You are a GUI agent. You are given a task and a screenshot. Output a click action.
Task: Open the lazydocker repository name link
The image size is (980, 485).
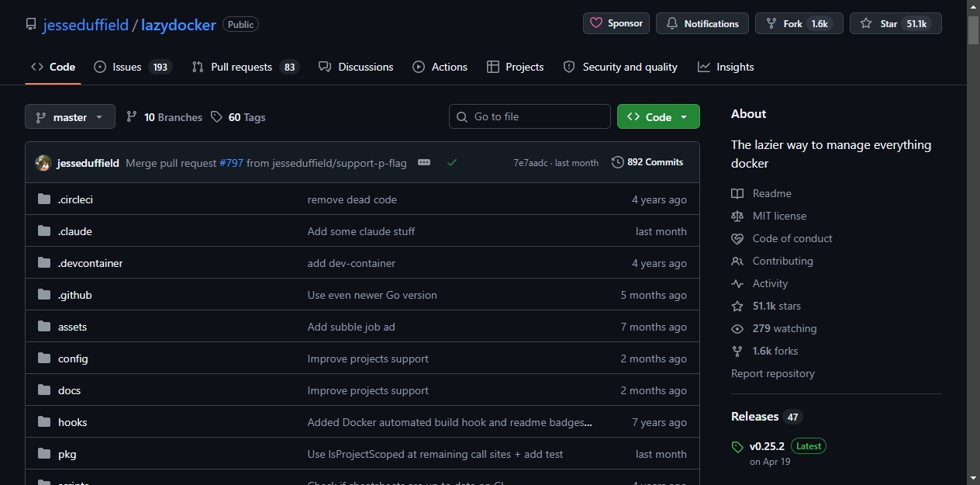pos(178,25)
